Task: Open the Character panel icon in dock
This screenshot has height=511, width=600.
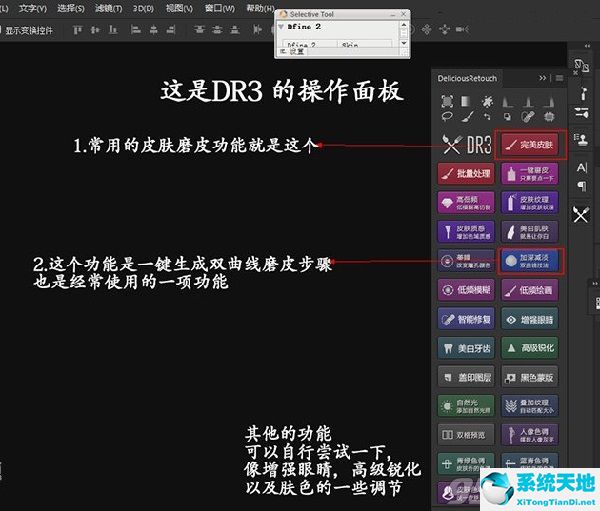Action: click(582, 168)
